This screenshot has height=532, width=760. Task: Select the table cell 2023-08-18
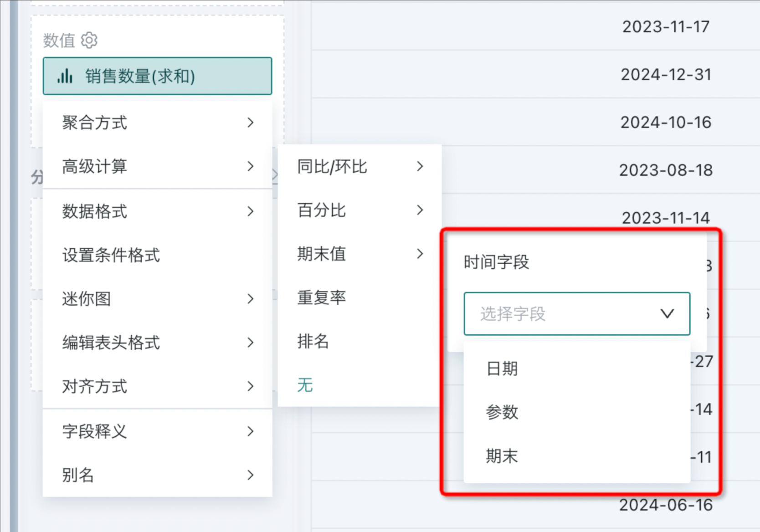pyautogui.click(x=666, y=170)
